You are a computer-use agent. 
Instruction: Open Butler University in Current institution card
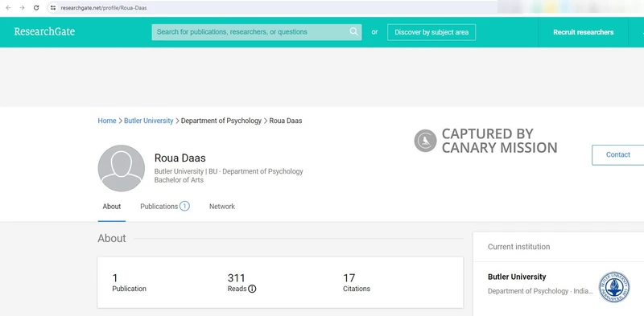coord(517,277)
